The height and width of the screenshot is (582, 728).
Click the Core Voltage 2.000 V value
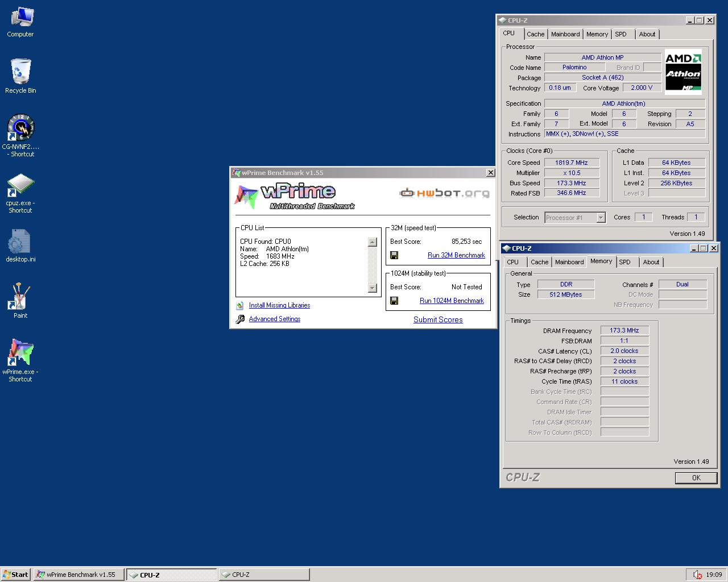pos(642,88)
